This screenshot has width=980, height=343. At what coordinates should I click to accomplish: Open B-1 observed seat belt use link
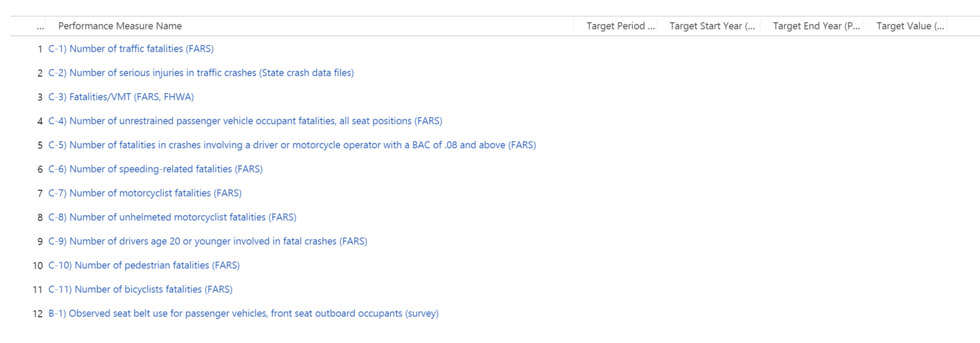(x=243, y=313)
